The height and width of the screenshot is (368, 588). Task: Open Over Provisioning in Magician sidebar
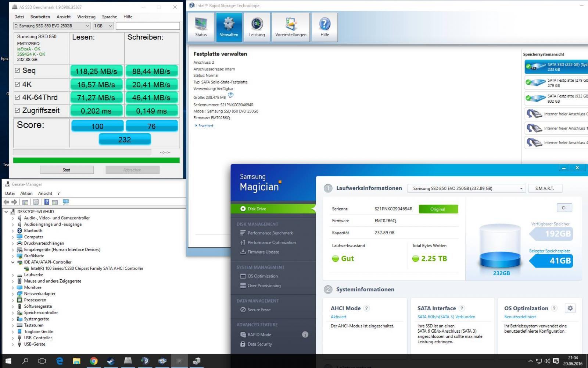click(261, 286)
